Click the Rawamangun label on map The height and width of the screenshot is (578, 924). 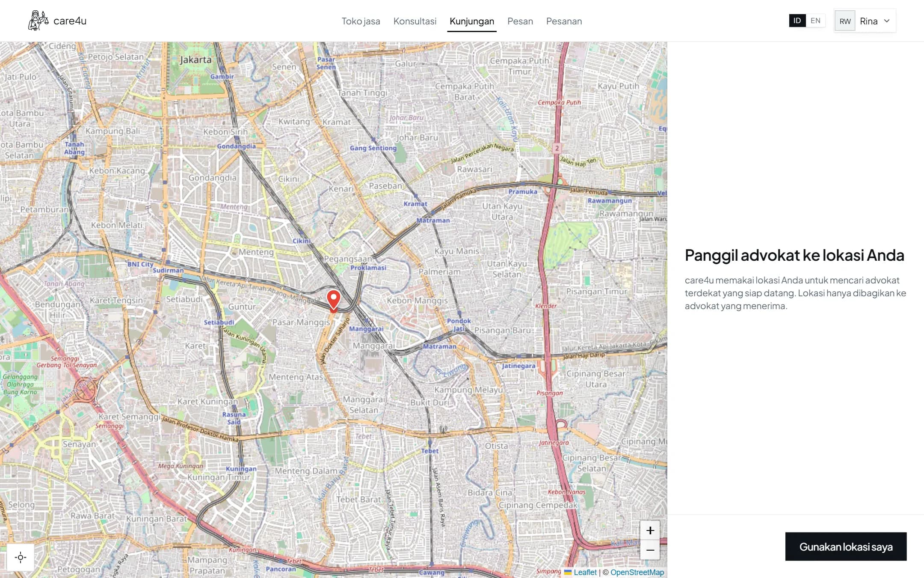[626, 213]
